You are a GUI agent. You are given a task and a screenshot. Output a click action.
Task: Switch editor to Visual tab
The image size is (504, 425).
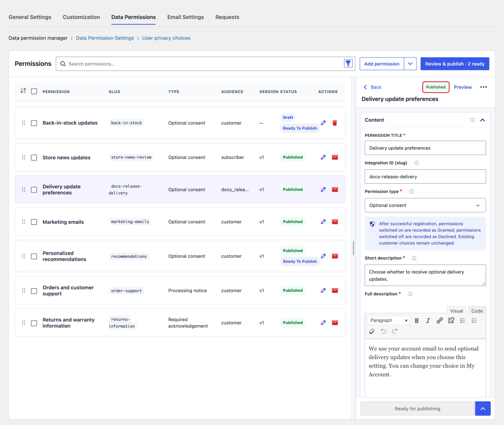(457, 310)
